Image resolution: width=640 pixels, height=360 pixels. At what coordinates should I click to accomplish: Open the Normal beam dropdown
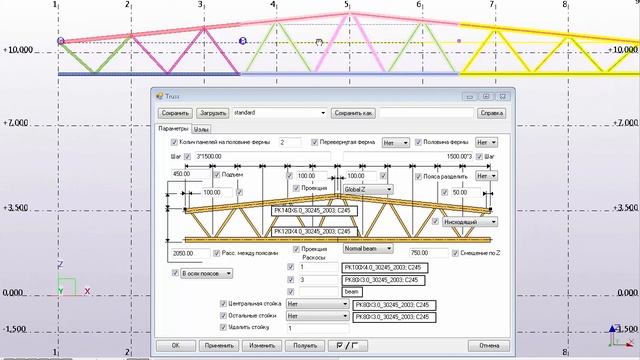click(x=368, y=248)
